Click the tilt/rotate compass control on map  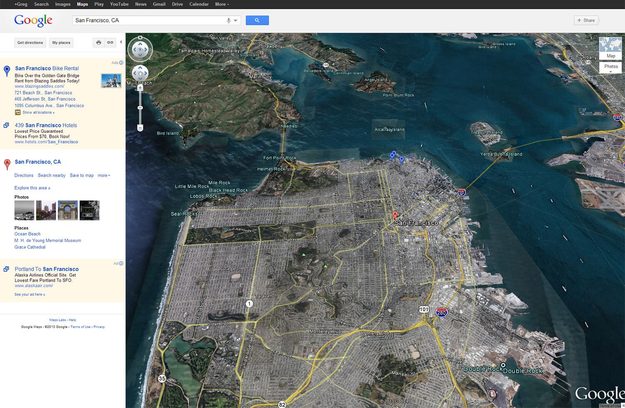[140, 49]
